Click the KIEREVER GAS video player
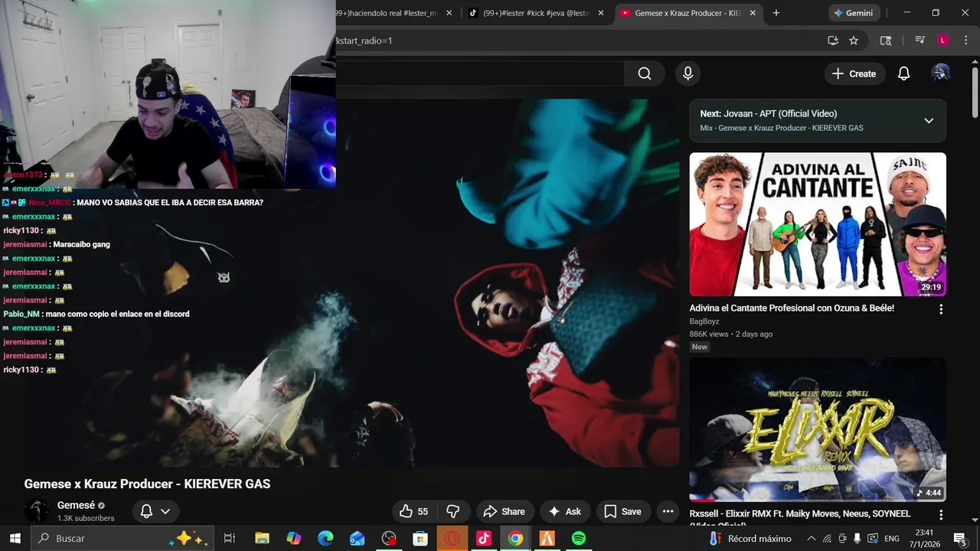The height and width of the screenshot is (551, 980). coord(351,283)
